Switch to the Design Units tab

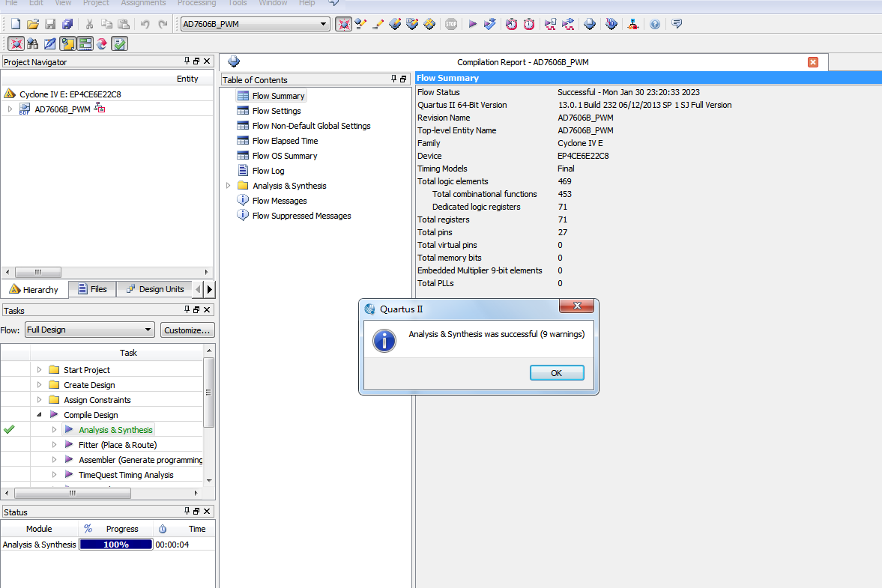click(154, 289)
